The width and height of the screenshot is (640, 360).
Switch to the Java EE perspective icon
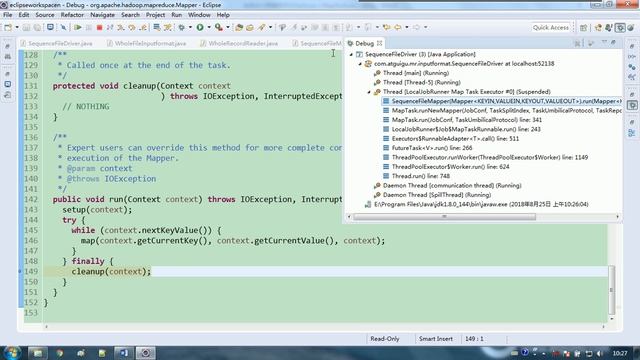[598, 27]
